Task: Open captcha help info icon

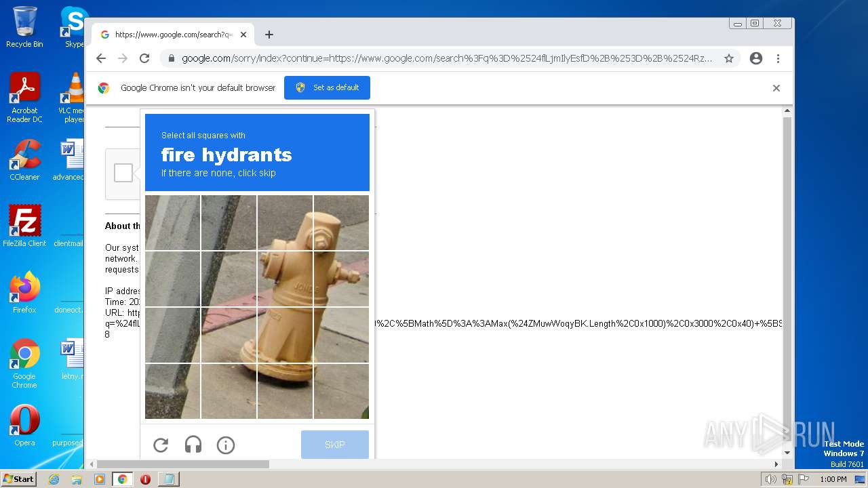Action: tap(226, 445)
